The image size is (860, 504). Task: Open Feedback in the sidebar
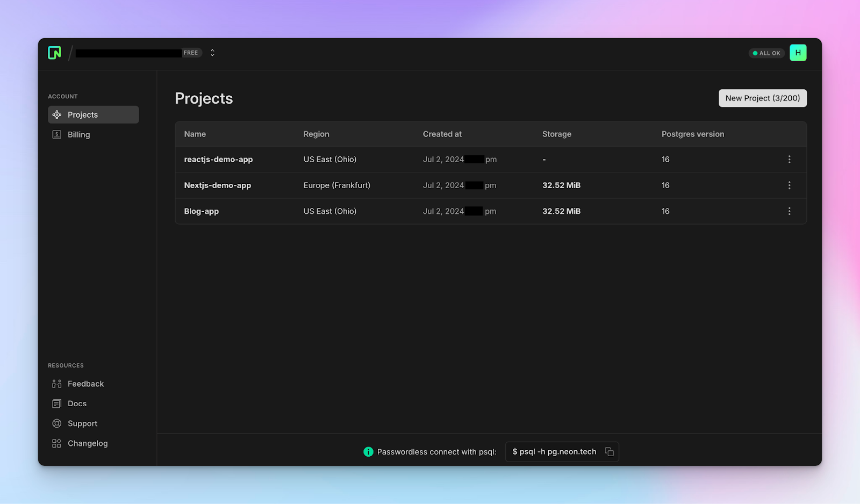94,384
